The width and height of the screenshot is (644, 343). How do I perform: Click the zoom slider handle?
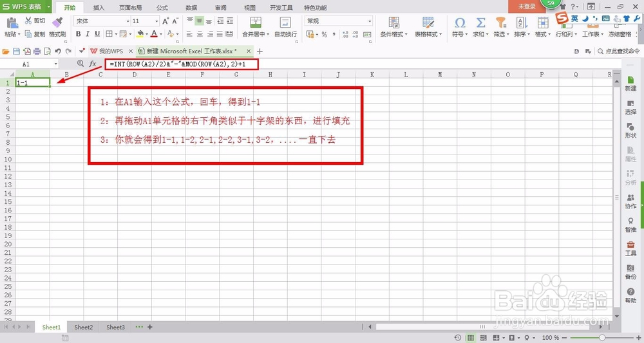point(602,338)
